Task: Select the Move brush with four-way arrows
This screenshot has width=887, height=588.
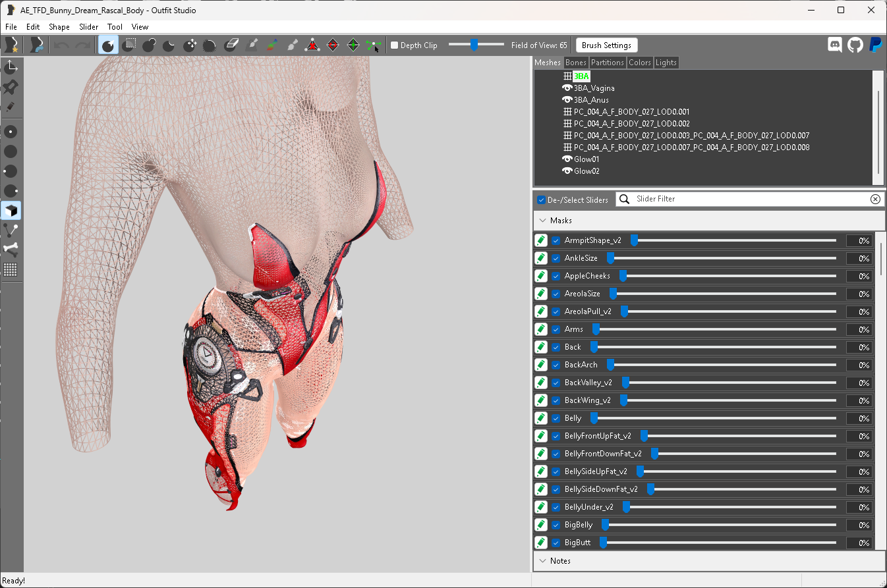Action: click(190, 45)
